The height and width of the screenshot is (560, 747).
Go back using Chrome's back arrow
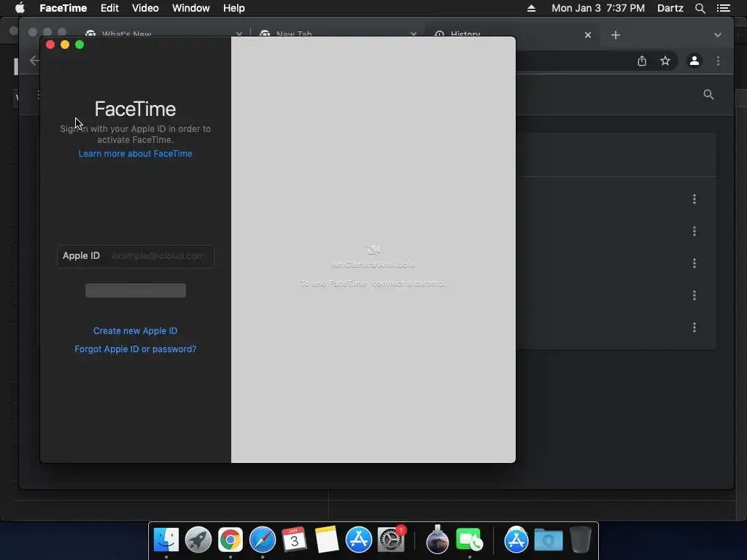coord(34,61)
